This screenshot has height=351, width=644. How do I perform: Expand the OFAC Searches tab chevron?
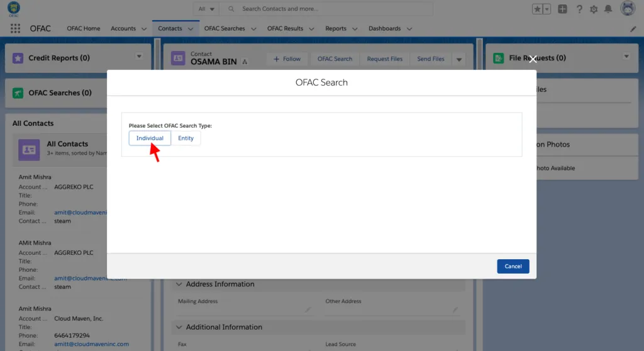tap(253, 29)
